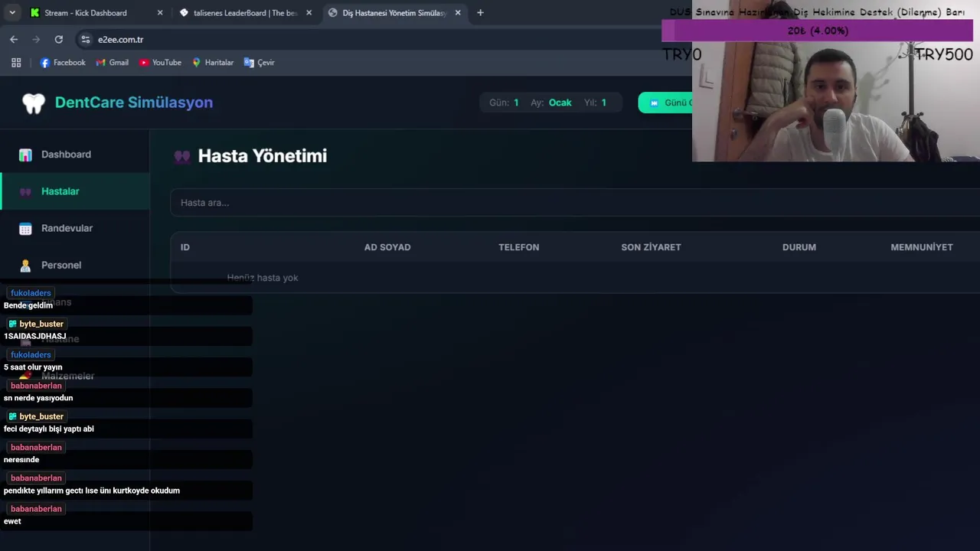Click the Personel person icon

25,266
